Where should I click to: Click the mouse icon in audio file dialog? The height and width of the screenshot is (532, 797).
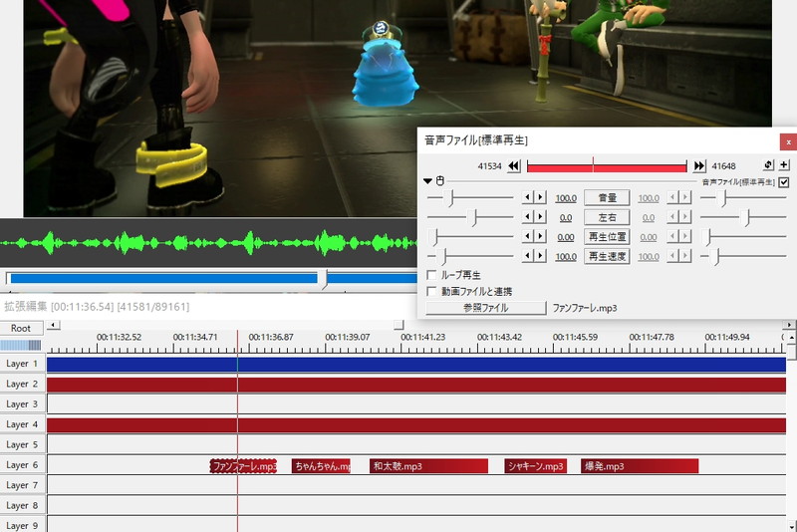pos(440,181)
